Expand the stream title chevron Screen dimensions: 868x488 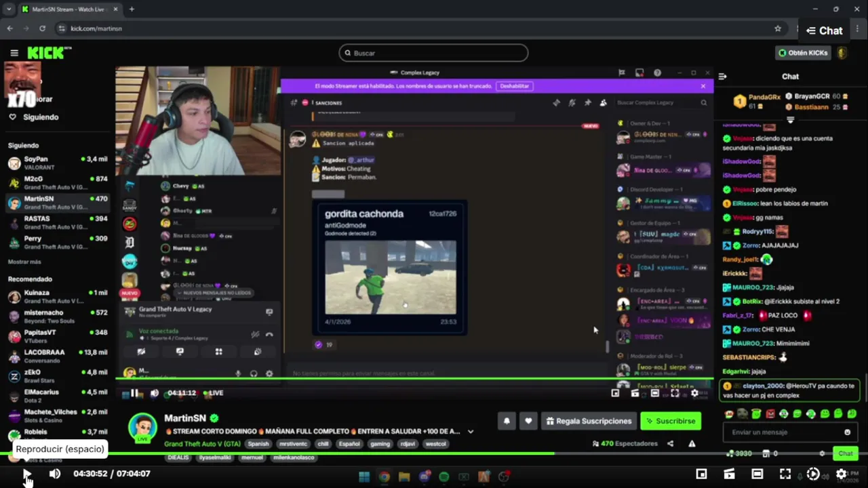(x=471, y=432)
